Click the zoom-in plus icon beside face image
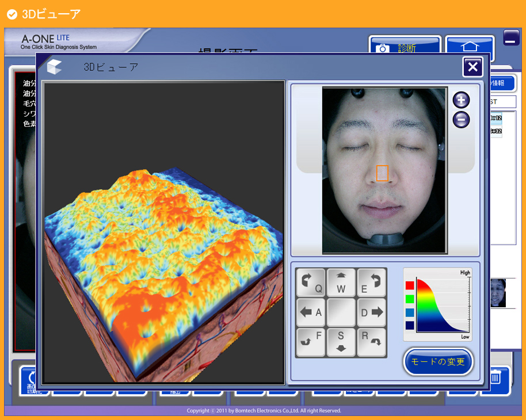 click(461, 100)
